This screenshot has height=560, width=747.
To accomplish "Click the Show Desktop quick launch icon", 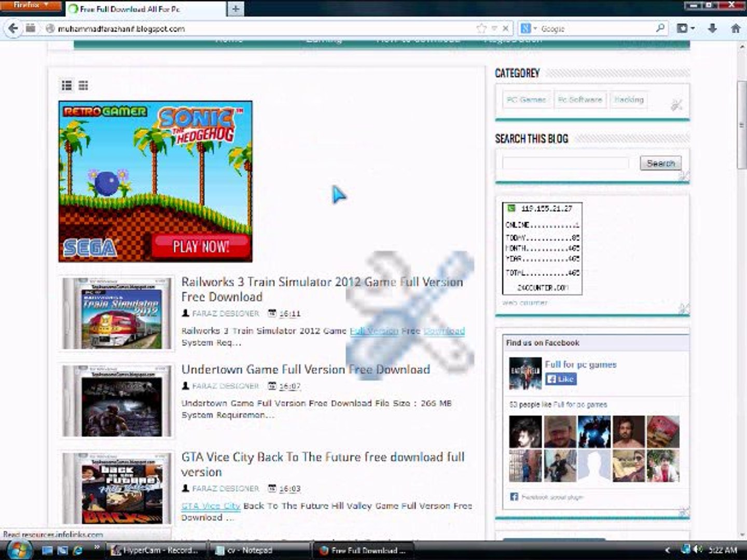I will tap(48, 550).
